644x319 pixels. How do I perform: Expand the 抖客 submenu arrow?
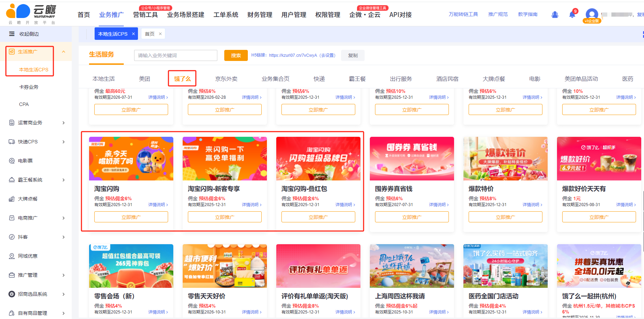pyautogui.click(x=63, y=237)
